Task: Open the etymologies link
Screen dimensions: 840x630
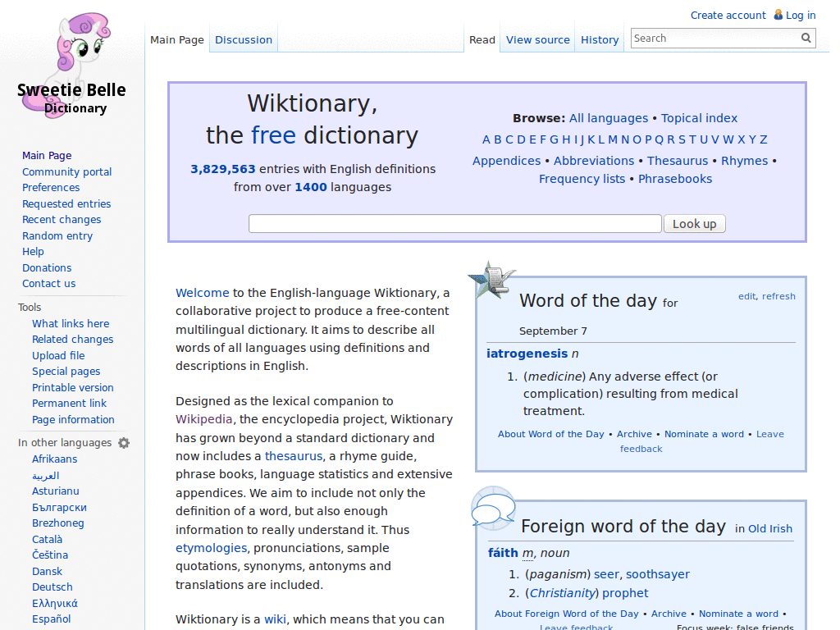Action: pyautogui.click(x=212, y=548)
